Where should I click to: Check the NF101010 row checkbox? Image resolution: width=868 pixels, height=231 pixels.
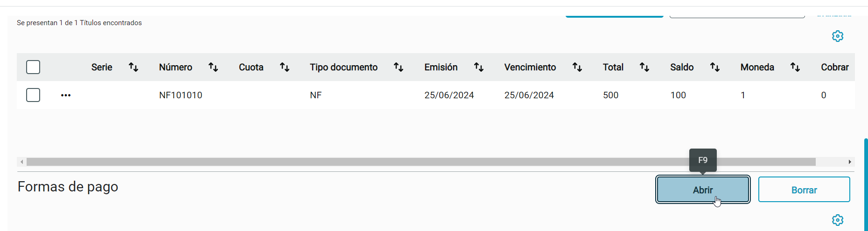(33, 95)
